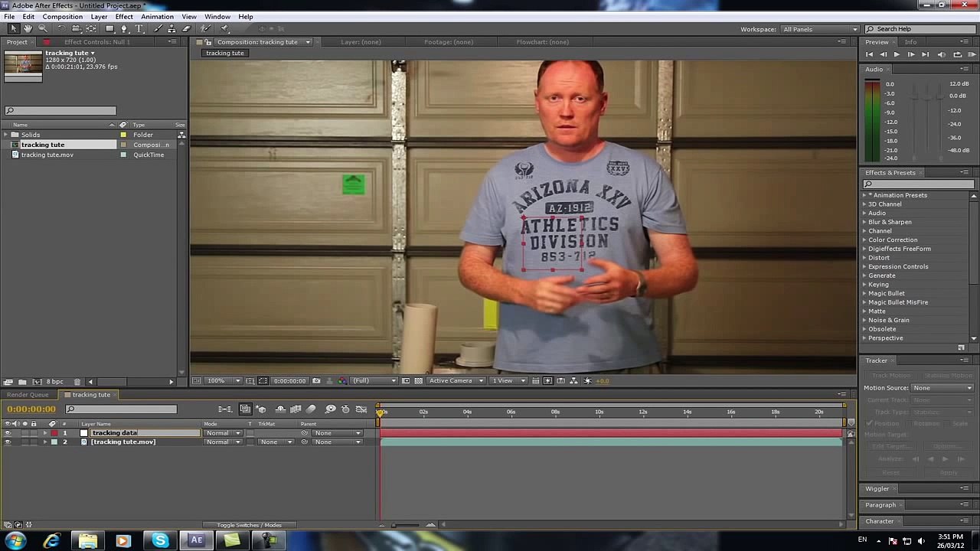Open Workspace All Panels dropdown
The height and width of the screenshot is (551, 980).
(819, 29)
